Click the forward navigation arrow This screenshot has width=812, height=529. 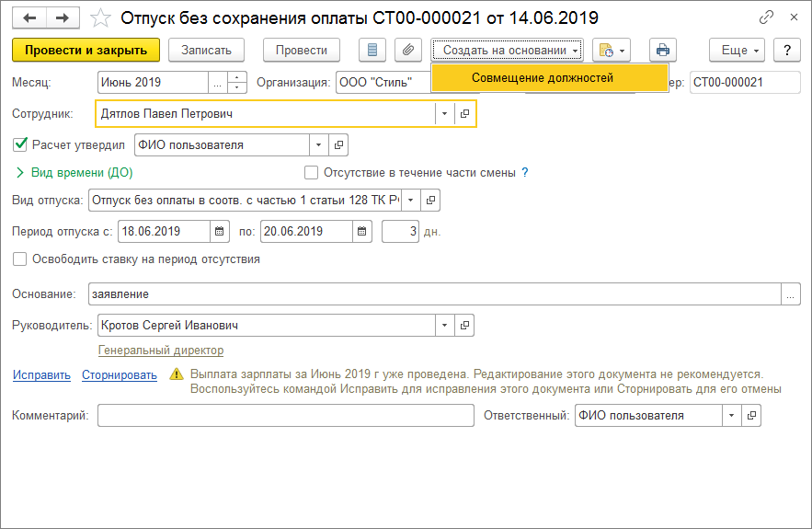(62, 17)
